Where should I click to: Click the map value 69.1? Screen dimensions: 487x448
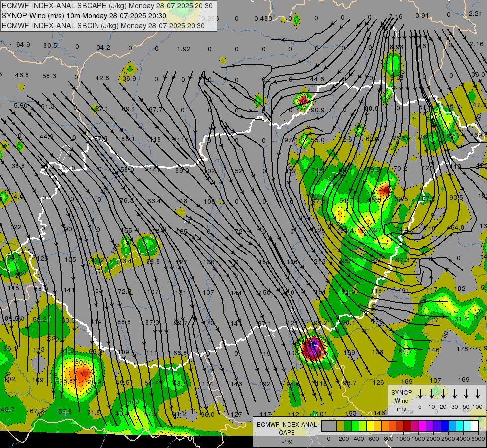(x=128, y=109)
